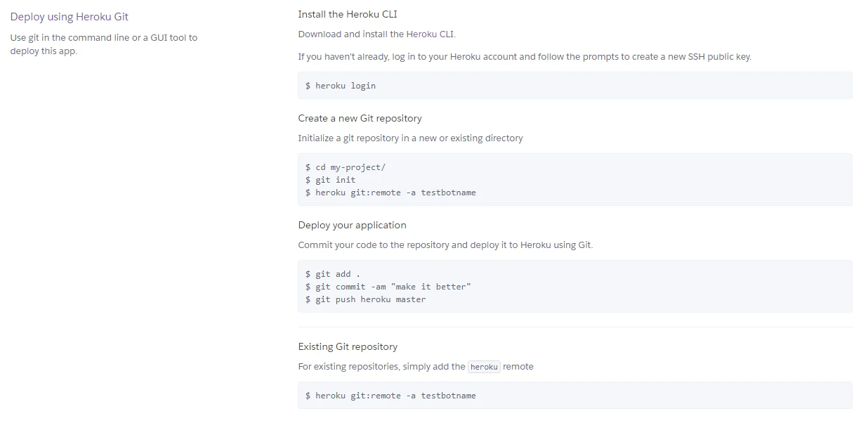Click the SSH public key instruction text

(525, 57)
